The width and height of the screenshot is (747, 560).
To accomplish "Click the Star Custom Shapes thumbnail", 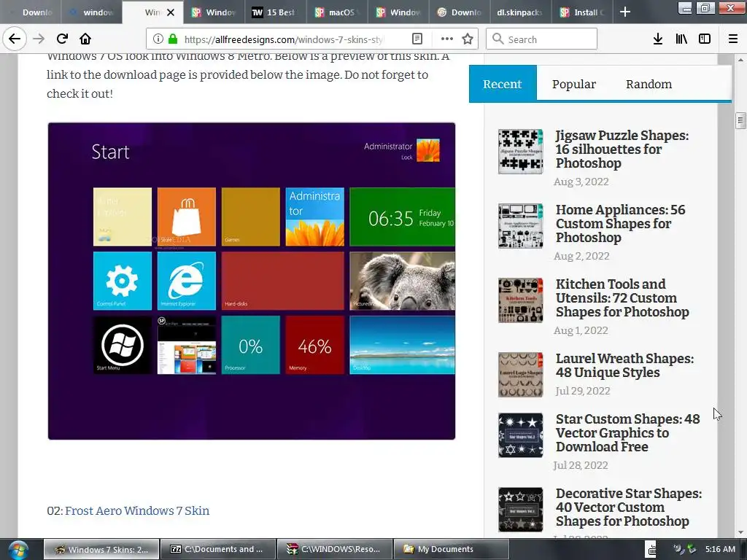I will pos(520,435).
